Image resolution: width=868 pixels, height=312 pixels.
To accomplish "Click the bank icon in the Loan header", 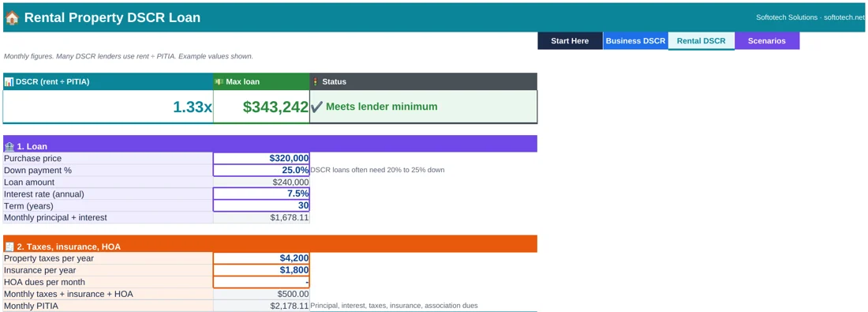I will click(x=9, y=146).
